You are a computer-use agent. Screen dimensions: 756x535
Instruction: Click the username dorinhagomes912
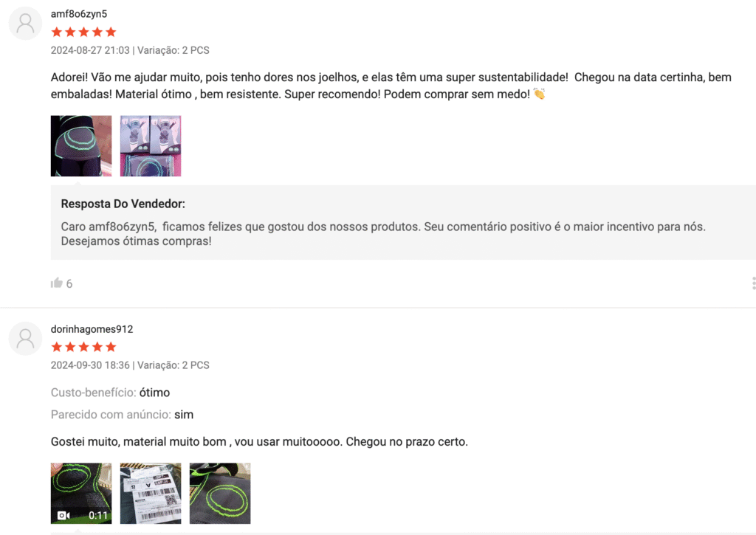coord(92,329)
